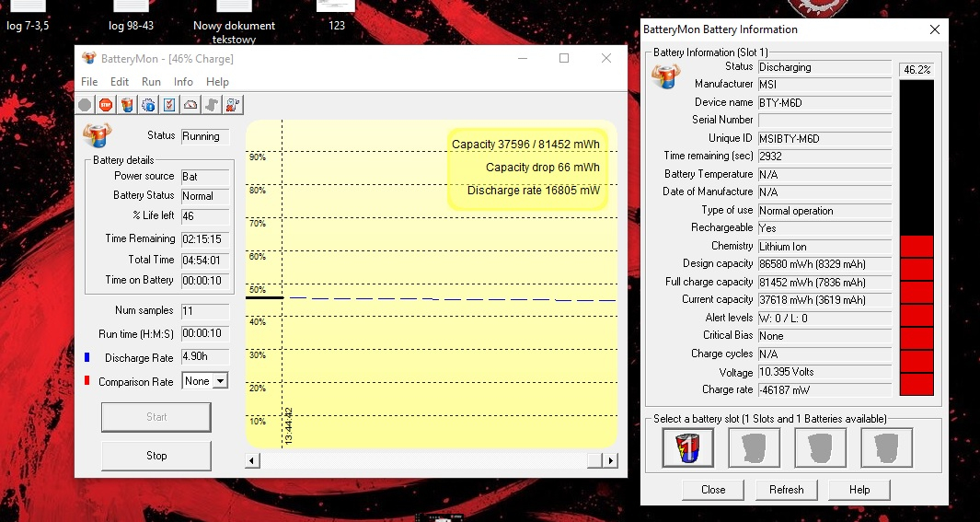The height and width of the screenshot is (522, 980).
Task: Open battery information via battery toolbar icon
Action: 128,105
